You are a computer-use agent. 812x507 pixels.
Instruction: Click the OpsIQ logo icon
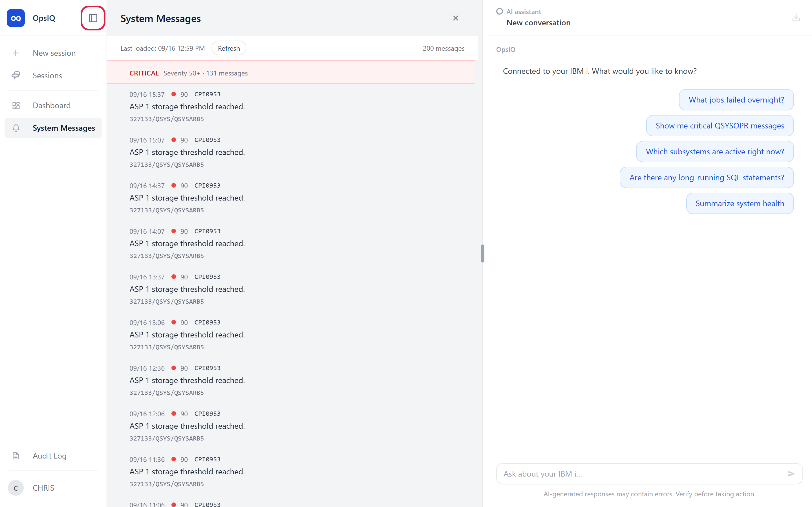tap(16, 18)
